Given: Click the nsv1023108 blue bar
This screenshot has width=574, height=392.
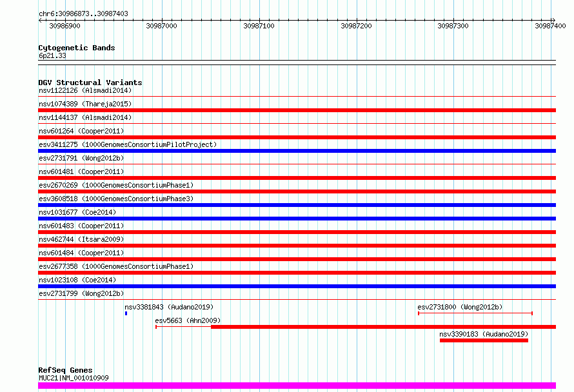Looking at the screenshot, I should pyautogui.click(x=297, y=286).
